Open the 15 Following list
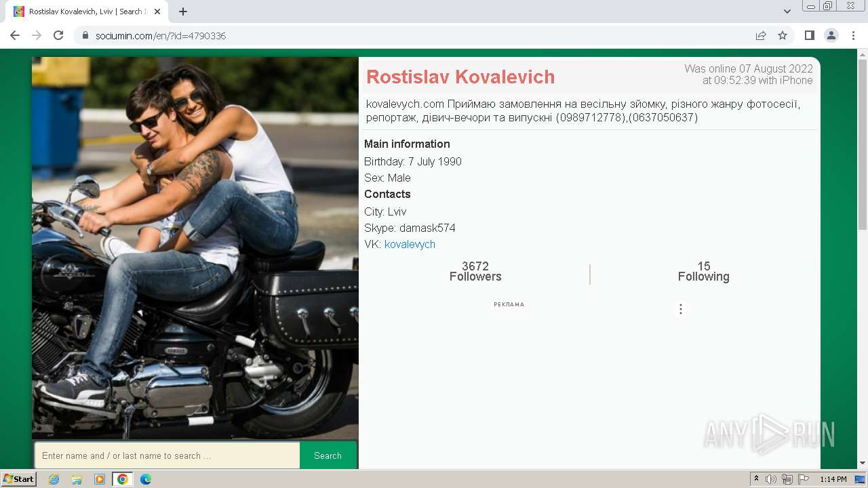 704,271
